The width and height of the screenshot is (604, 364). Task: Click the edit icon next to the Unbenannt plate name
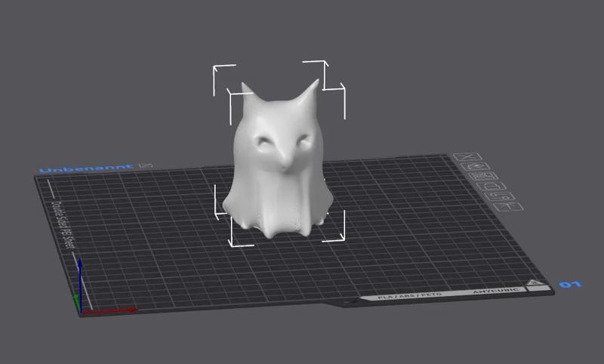click(146, 166)
